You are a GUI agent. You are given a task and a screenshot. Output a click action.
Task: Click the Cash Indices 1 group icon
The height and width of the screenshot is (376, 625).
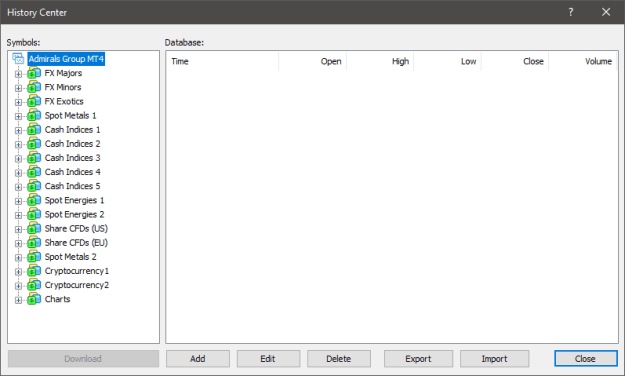34,130
